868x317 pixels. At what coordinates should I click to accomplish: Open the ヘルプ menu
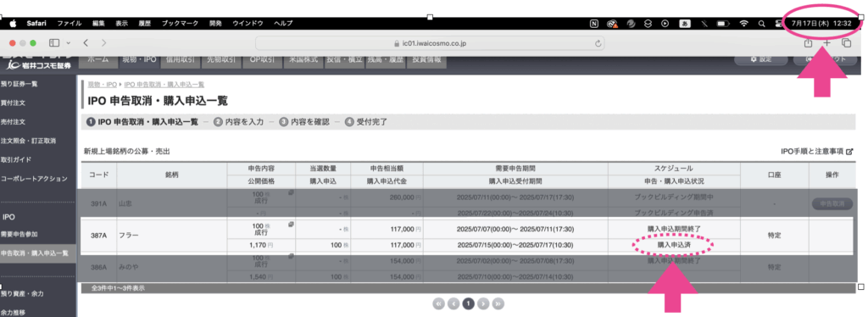(283, 23)
